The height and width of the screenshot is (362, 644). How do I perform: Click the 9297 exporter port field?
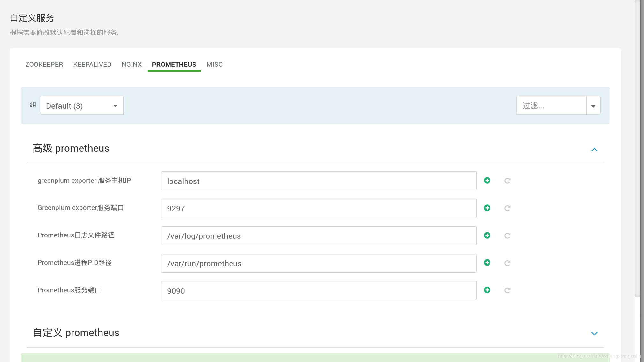coord(319,208)
